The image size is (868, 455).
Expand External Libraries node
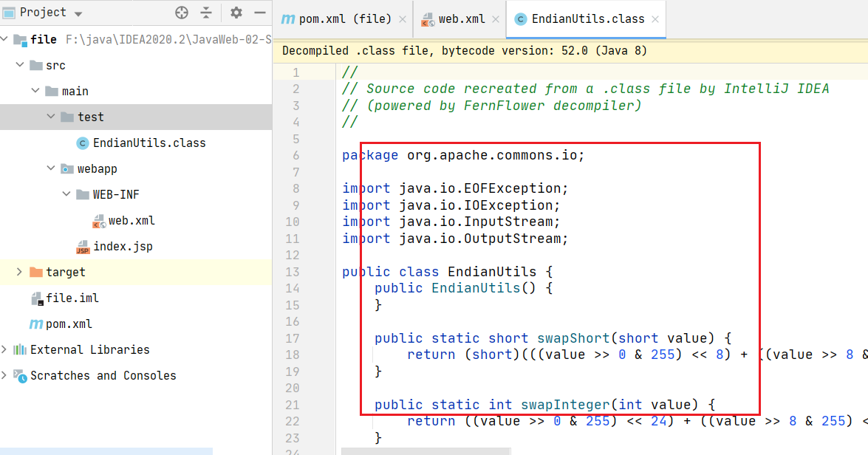tap(5, 349)
